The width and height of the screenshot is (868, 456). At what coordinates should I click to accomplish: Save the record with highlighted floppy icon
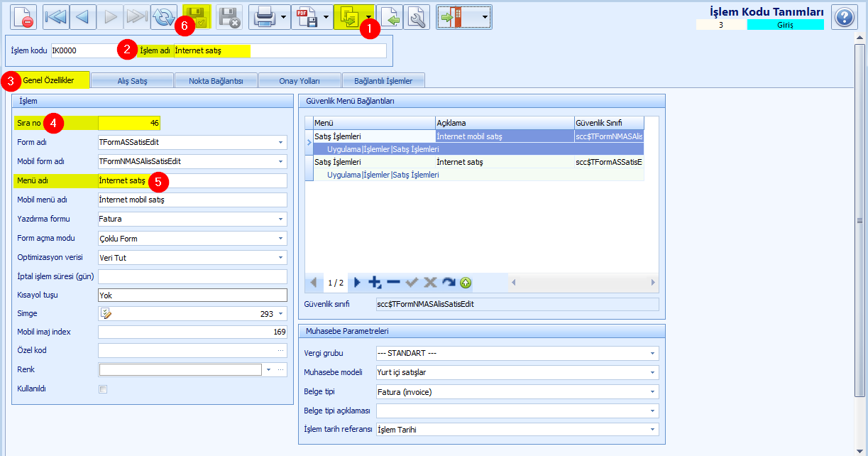[197, 17]
